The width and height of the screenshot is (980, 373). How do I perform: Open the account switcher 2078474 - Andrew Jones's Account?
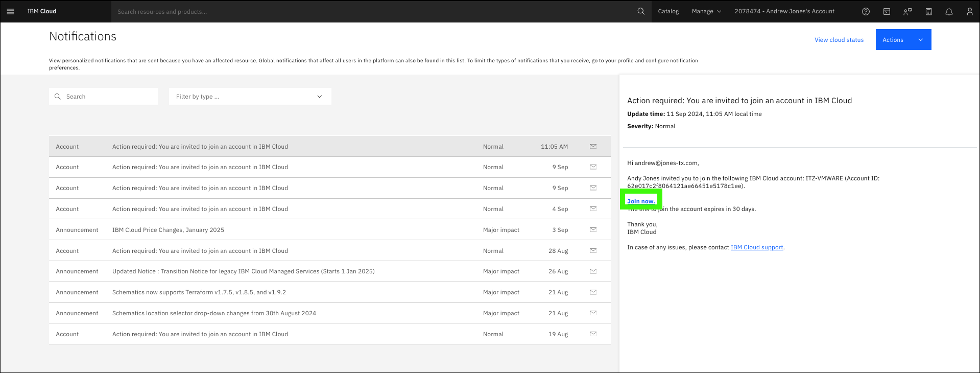point(784,11)
